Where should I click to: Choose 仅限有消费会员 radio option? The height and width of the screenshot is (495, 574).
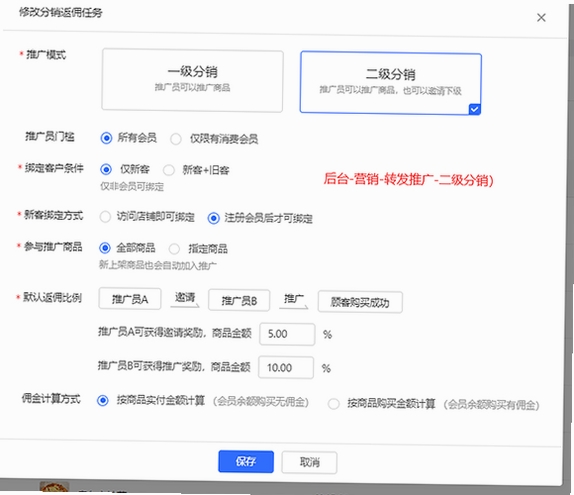[x=176, y=139]
